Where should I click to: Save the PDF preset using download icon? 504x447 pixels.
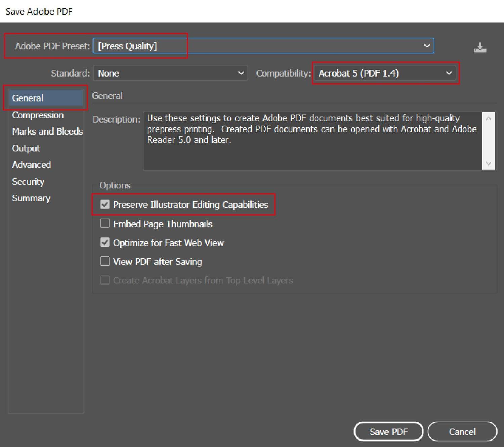pyautogui.click(x=480, y=47)
